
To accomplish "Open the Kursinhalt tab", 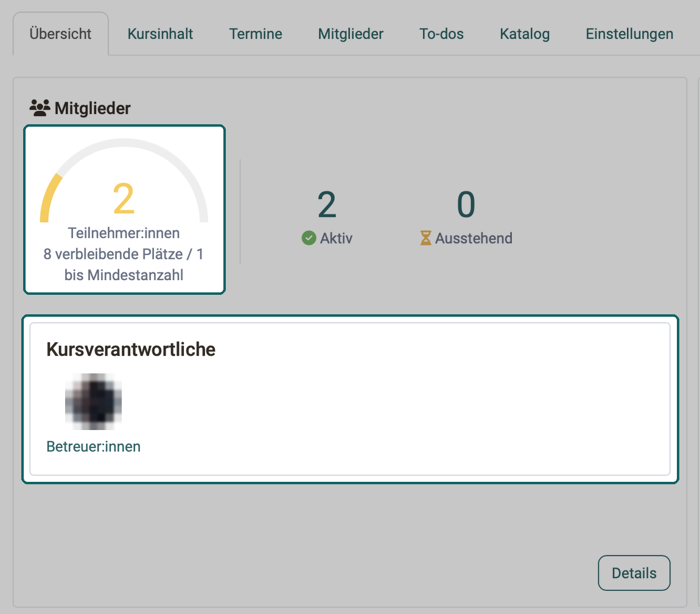I will point(160,34).
